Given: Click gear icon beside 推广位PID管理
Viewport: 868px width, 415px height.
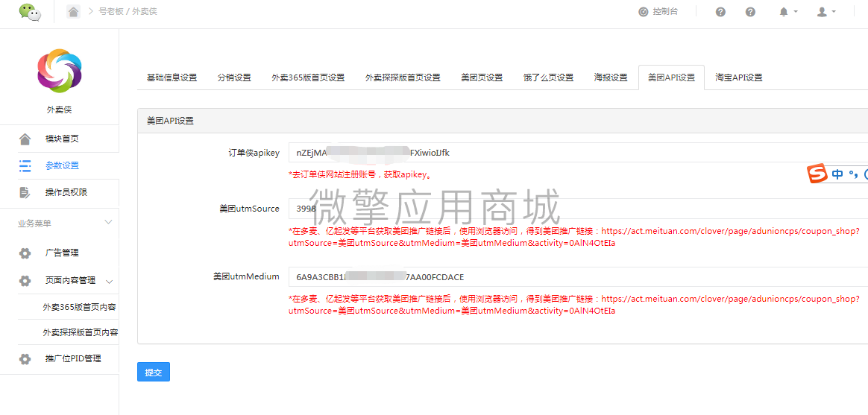Looking at the screenshot, I should coord(25,359).
